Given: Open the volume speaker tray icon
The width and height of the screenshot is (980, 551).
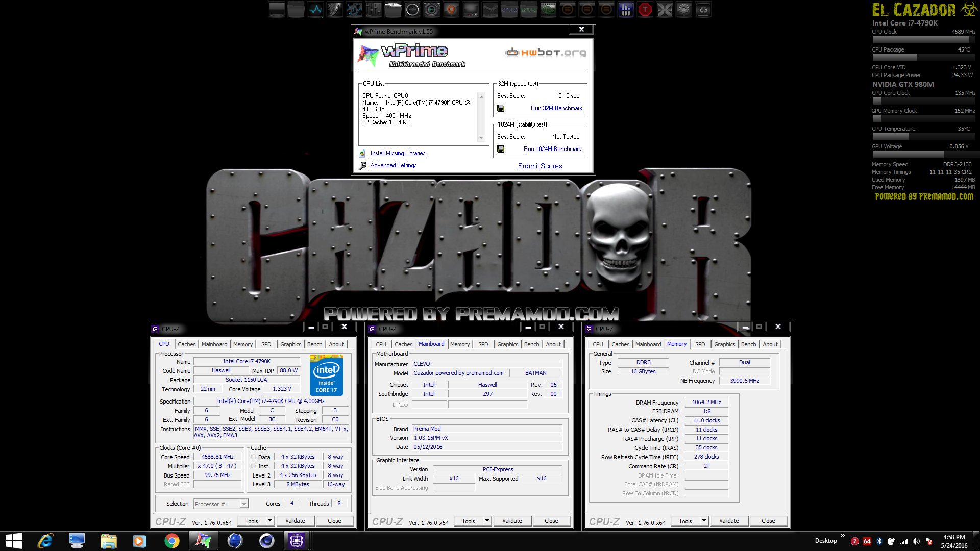Looking at the screenshot, I should (x=916, y=541).
